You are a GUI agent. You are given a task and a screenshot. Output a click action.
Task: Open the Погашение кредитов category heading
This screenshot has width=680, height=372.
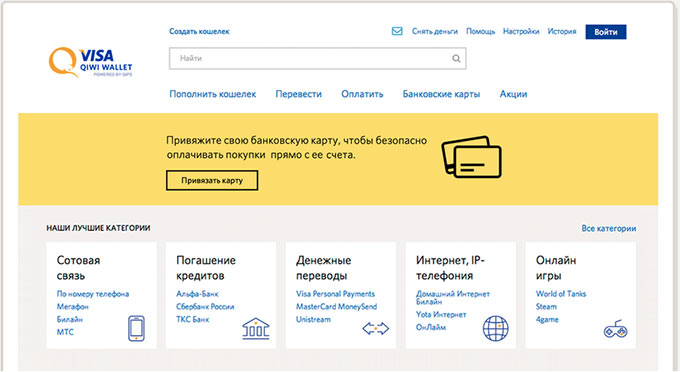pyautogui.click(x=206, y=268)
